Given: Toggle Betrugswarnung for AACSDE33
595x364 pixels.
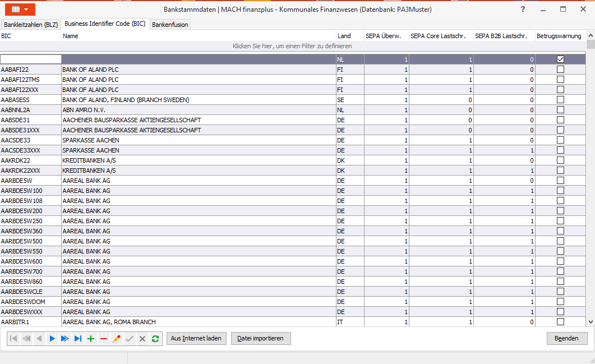Looking at the screenshot, I should click(560, 140).
